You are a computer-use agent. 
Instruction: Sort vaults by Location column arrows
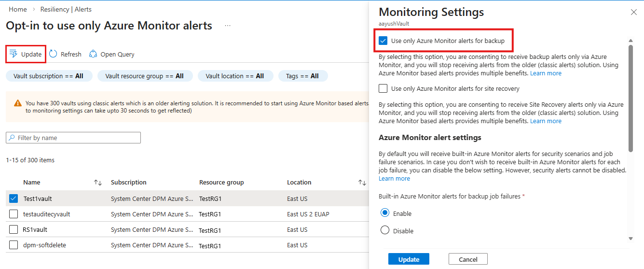tap(362, 183)
